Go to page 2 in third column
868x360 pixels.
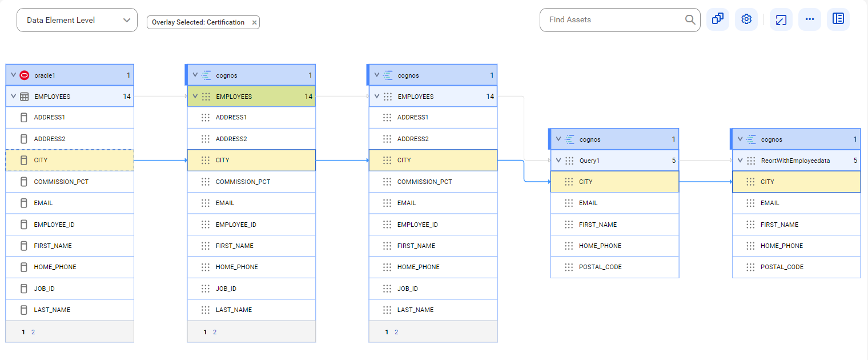click(x=396, y=332)
